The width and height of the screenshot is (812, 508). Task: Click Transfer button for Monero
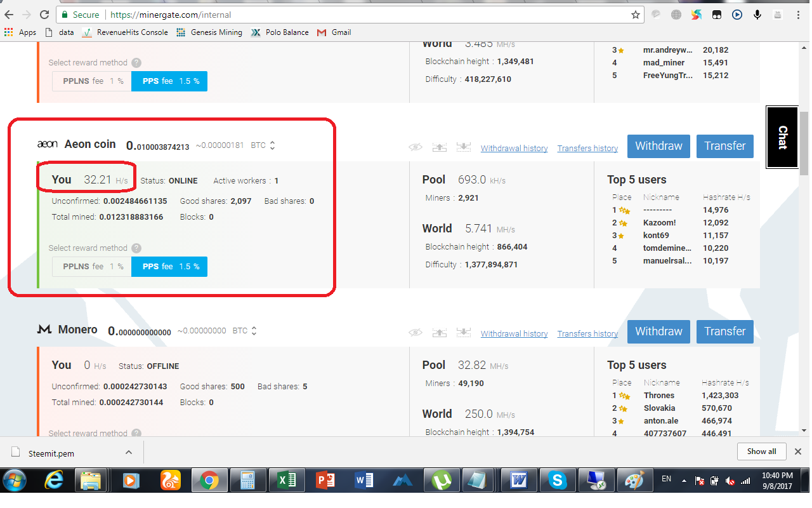click(725, 331)
